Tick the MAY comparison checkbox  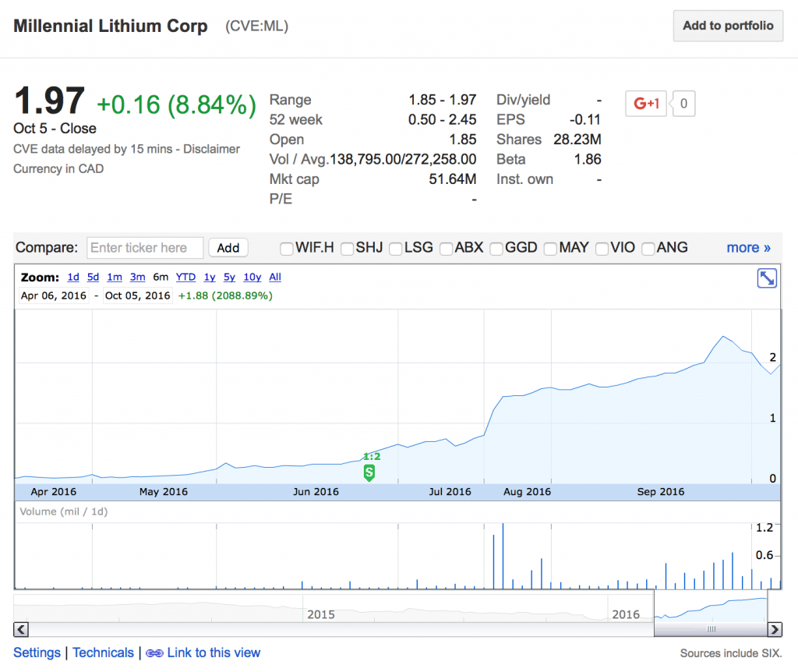tap(551, 249)
